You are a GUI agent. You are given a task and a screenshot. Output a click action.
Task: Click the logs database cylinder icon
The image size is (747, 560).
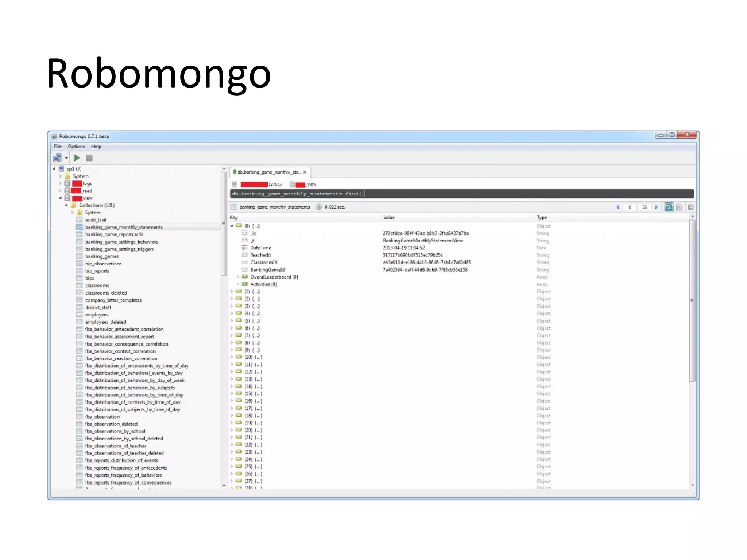[67, 183]
